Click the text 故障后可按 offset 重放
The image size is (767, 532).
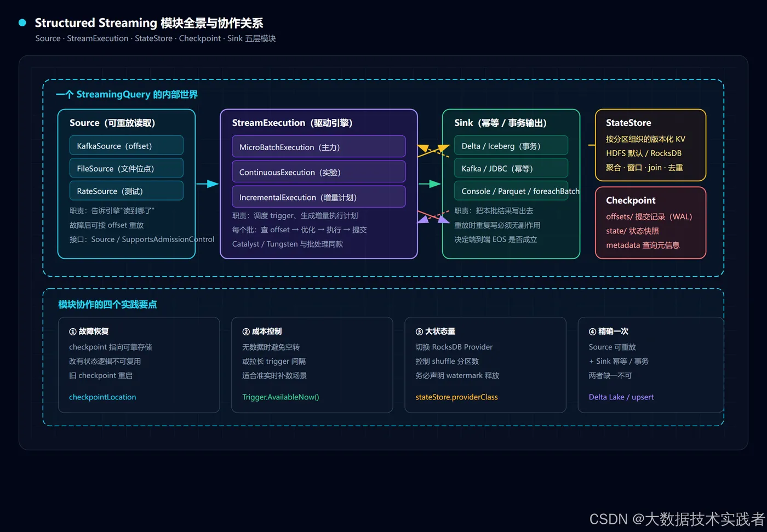(x=107, y=225)
